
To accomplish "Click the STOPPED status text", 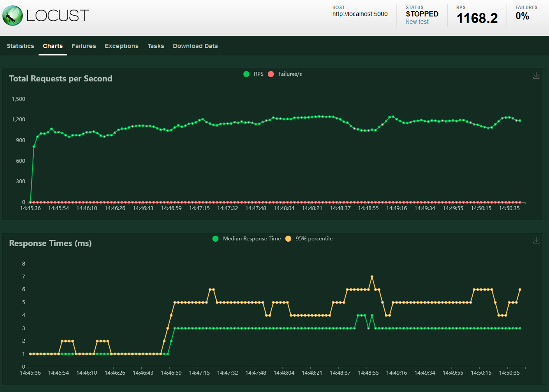I will tap(422, 14).
